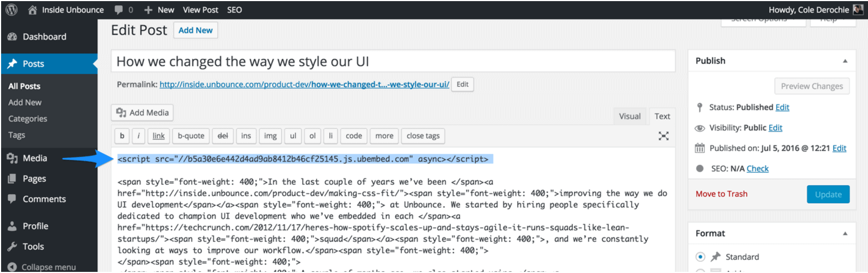868x273 pixels.
Task: Open the comments bubble in the admin bar
Action: pyautogui.click(x=123, y=9)
